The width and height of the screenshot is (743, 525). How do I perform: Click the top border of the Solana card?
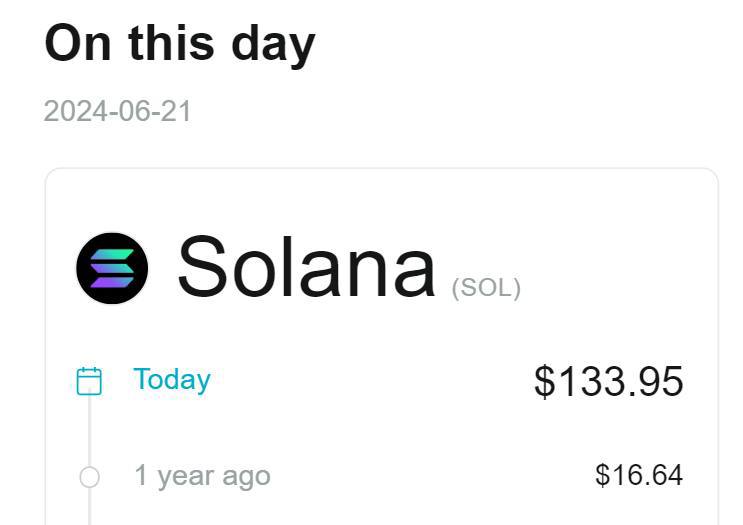click(x=380, y=168)
